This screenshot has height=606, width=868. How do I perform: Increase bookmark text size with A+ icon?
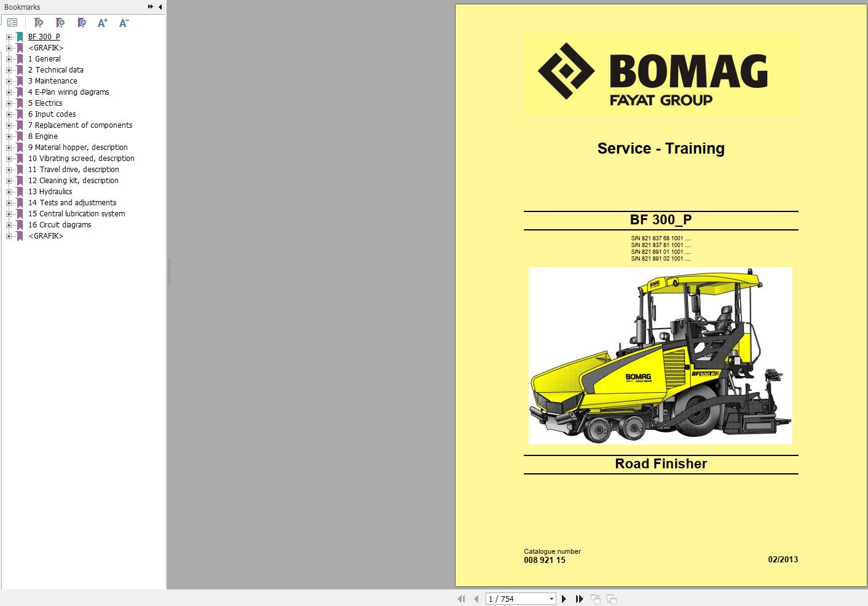point(103,22)
